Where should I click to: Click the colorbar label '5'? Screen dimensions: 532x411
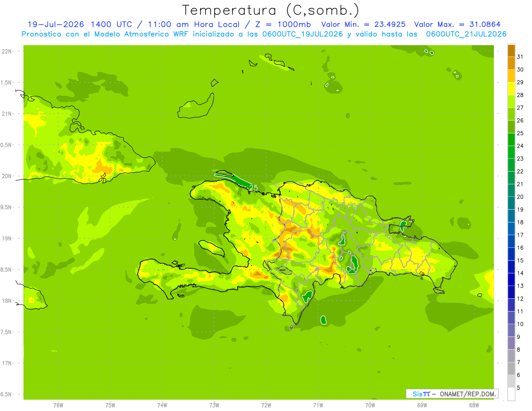tap(519, 388)
